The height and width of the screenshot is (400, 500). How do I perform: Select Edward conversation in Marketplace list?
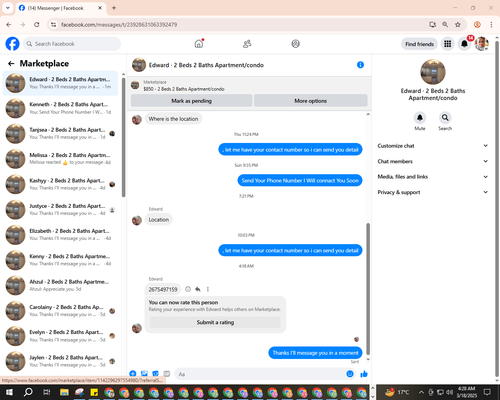[x=60, y=83]
